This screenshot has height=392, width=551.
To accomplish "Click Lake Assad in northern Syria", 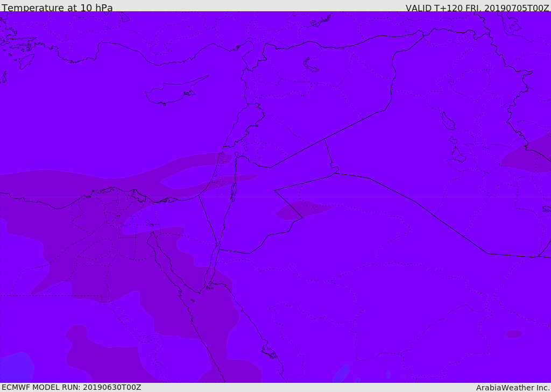I will (x=310, y=65).
